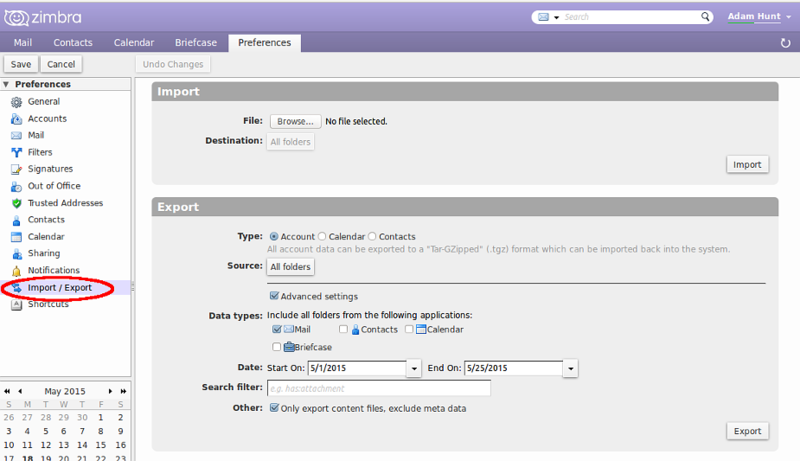This screenshot has width=800, height=461.
Task: Uncheck the Advanced settings checkbox
Action: point(274,296)
